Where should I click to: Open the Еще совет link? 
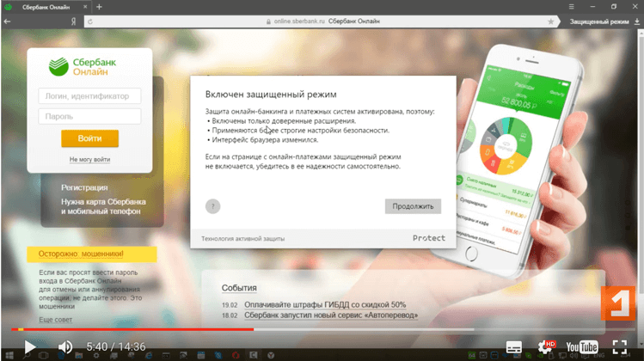[x=55, y=320]
